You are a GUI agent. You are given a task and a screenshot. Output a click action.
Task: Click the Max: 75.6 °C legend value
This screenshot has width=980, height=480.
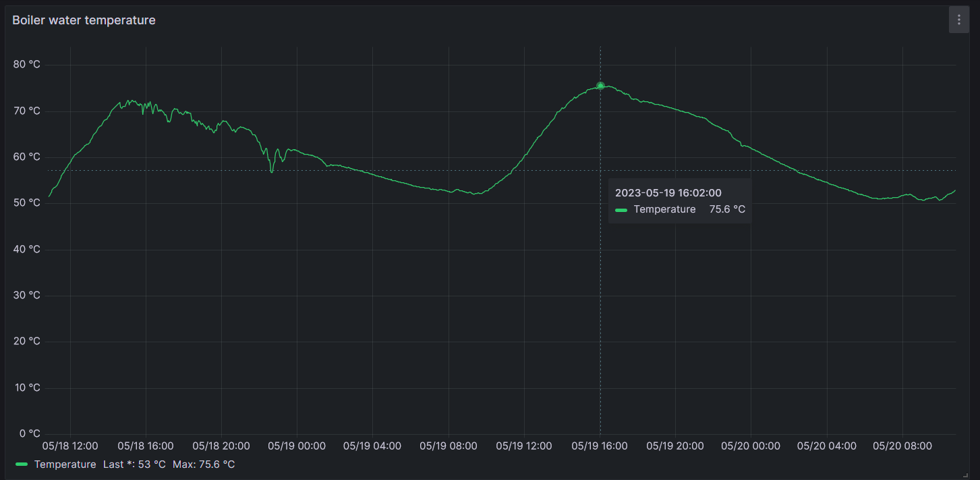pyautogui.click(x=204, y=464)
